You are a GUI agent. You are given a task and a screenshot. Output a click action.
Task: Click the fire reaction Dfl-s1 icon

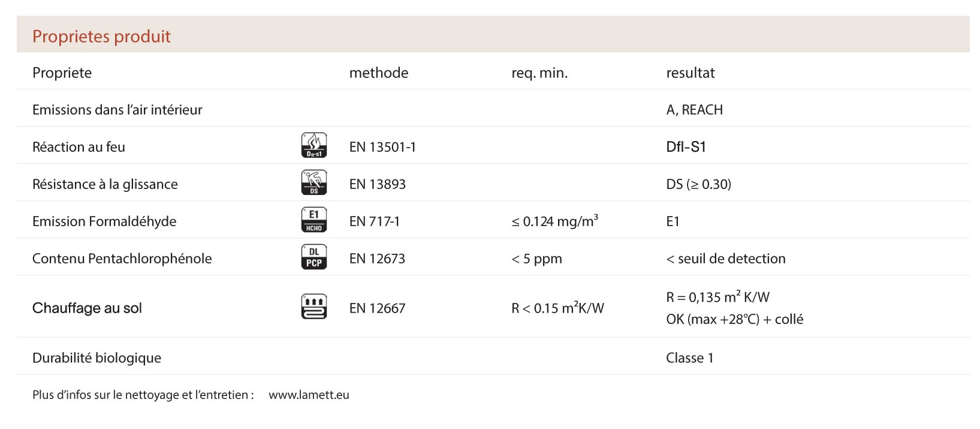click(x=313, y=146)
